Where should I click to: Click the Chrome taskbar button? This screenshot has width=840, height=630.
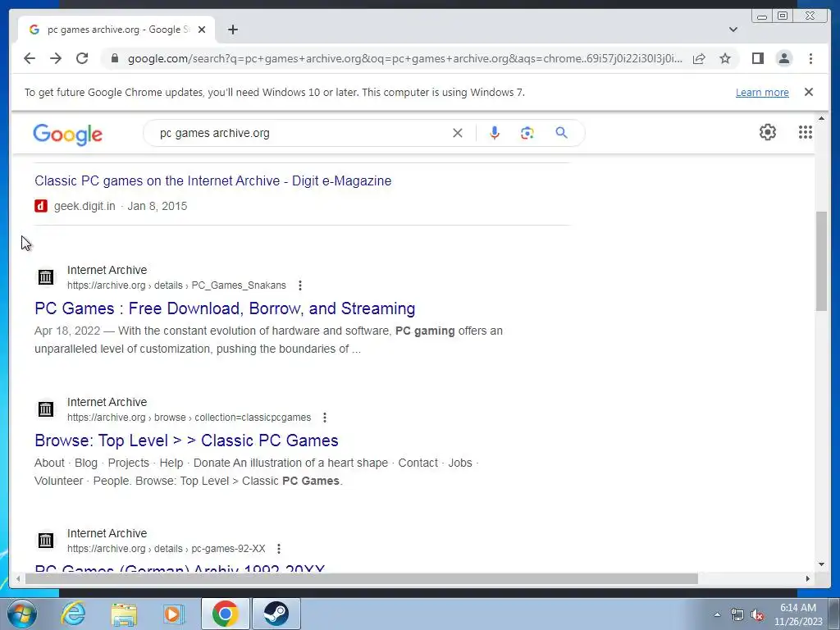pyautogui.click(x=226, y=614)
